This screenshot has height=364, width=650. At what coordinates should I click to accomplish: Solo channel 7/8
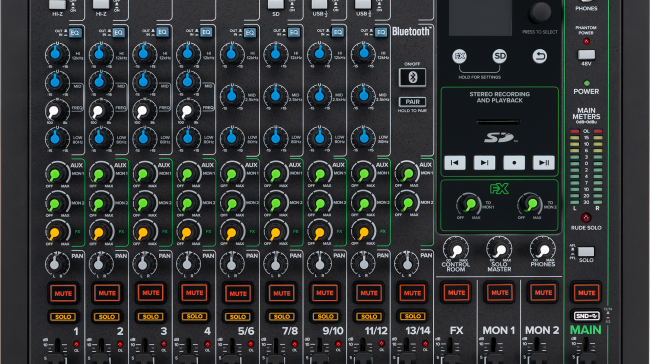click(281, 317)
